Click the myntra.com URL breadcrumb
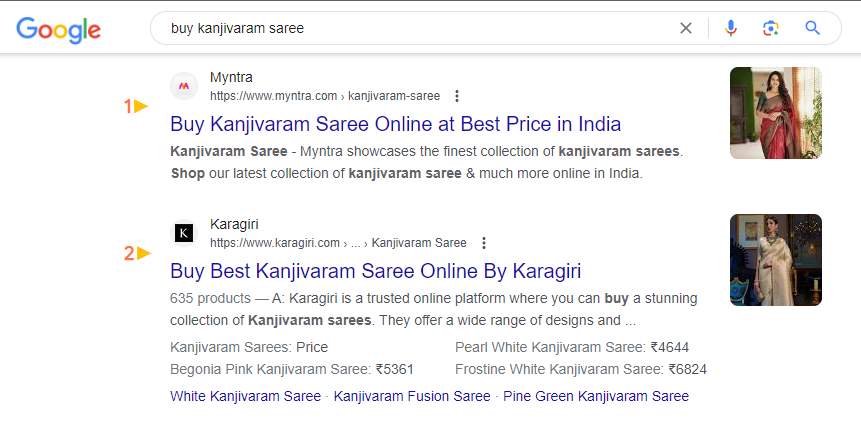This screenshot has height=426, width=861. [x=325, y=97]
